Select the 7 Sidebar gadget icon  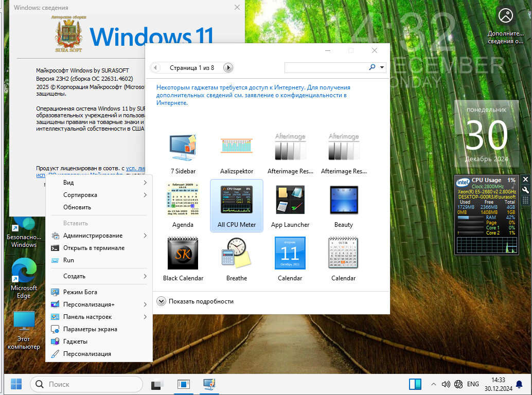click(x=183, y=147)
